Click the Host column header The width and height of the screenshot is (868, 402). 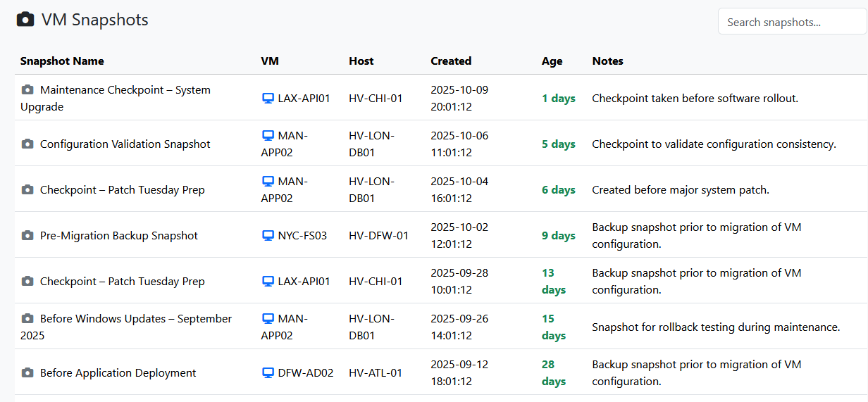[361, 61]
